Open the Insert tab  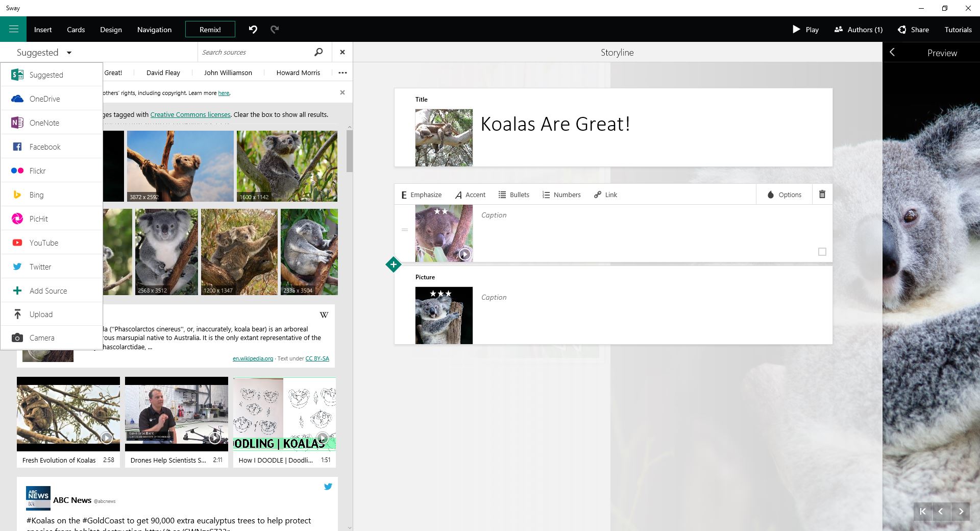click(x=43, y=30)
